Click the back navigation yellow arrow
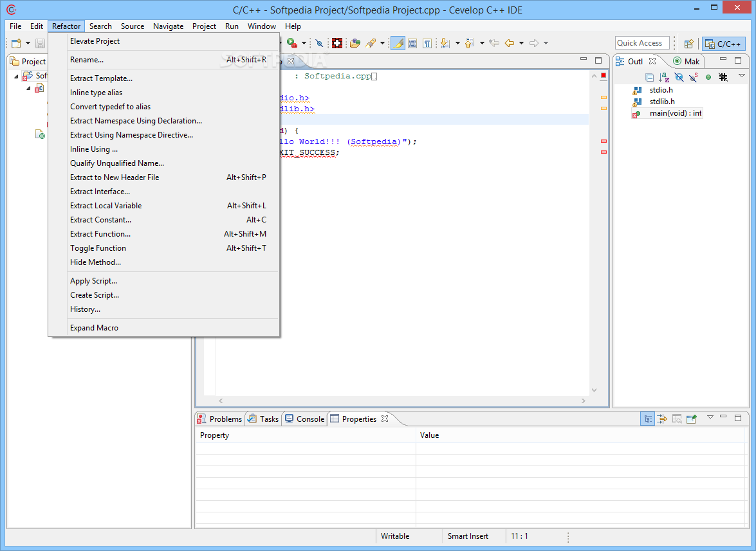 pos(509,43)
